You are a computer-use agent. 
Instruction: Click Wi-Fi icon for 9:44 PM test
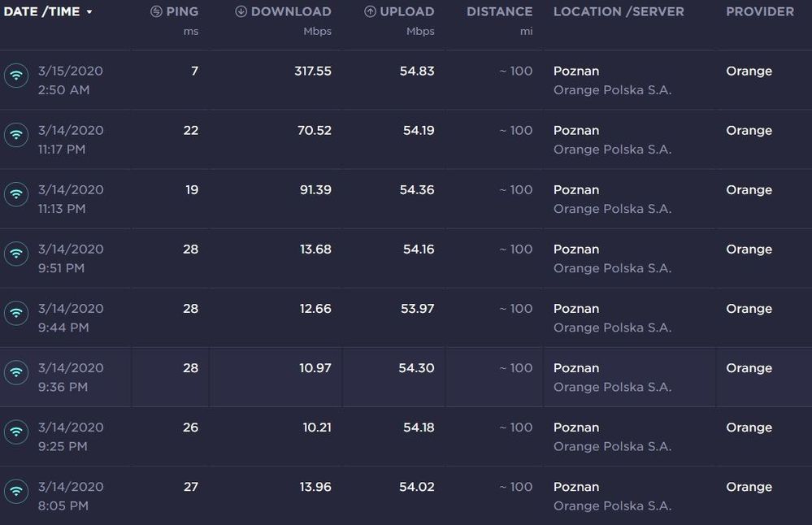(16, 313)
